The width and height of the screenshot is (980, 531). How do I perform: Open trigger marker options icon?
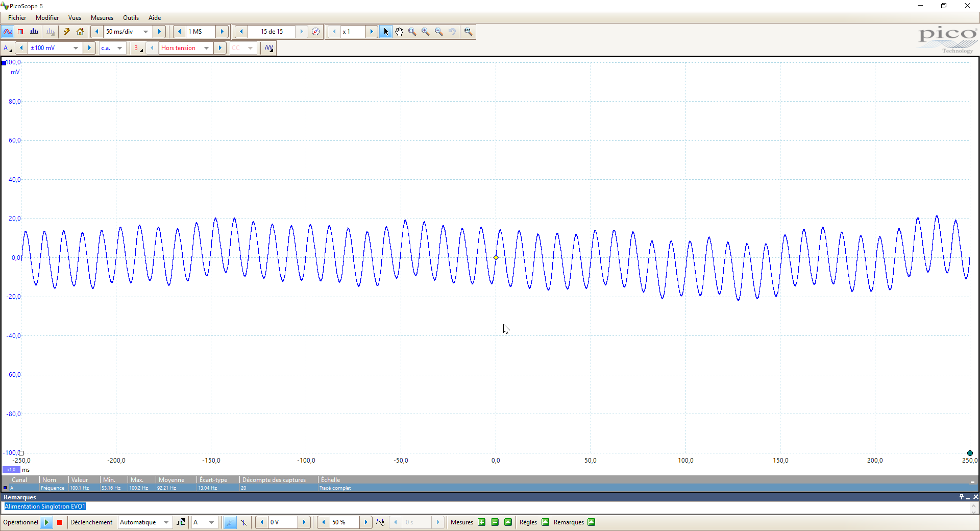tap(381, 522)
